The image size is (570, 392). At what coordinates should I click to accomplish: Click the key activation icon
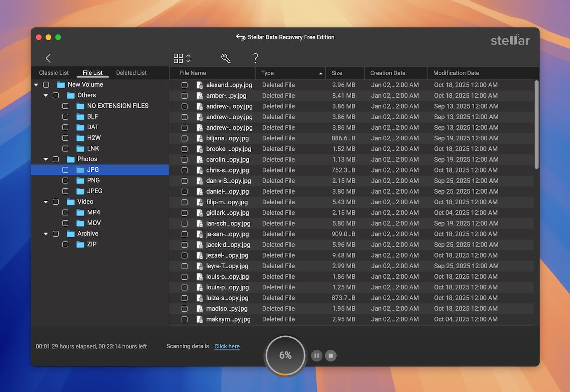pos(226,58)
